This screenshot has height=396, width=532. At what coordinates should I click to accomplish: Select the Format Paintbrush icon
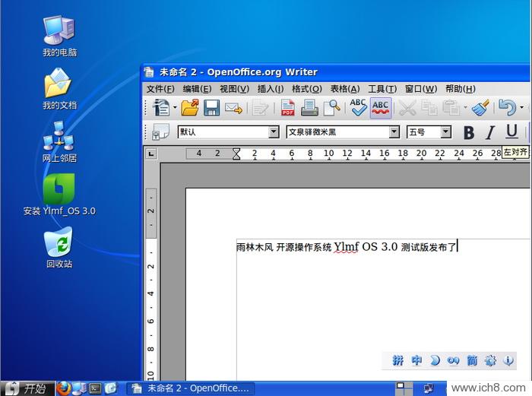481,108
